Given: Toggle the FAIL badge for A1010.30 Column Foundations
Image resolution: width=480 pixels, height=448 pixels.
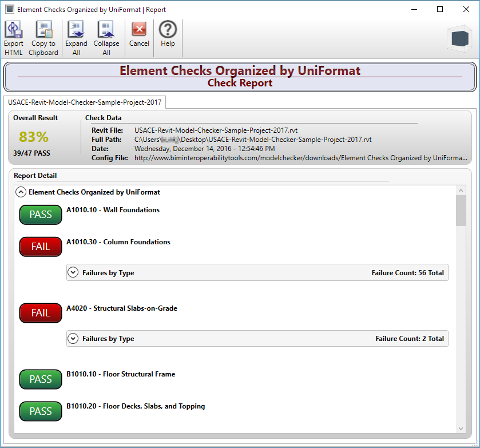Looking at the screenshot, I should point(40,247).
